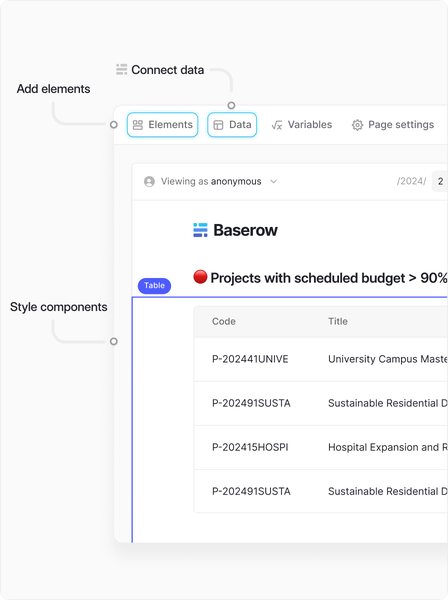Viewport: 448px width, 600px height.
Task: Click the anonymous user avatar icon
Action: [x=149, y=181]
